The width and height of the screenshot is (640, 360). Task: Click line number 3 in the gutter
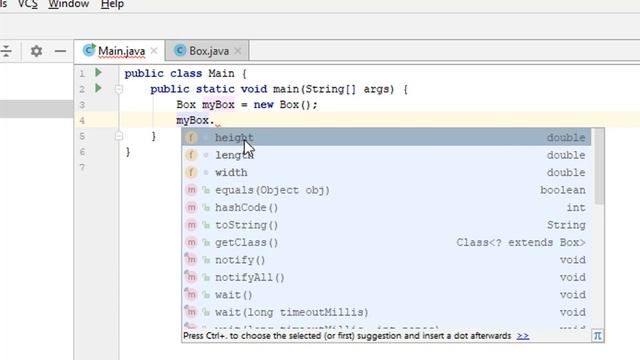click(x=82, y=105)
